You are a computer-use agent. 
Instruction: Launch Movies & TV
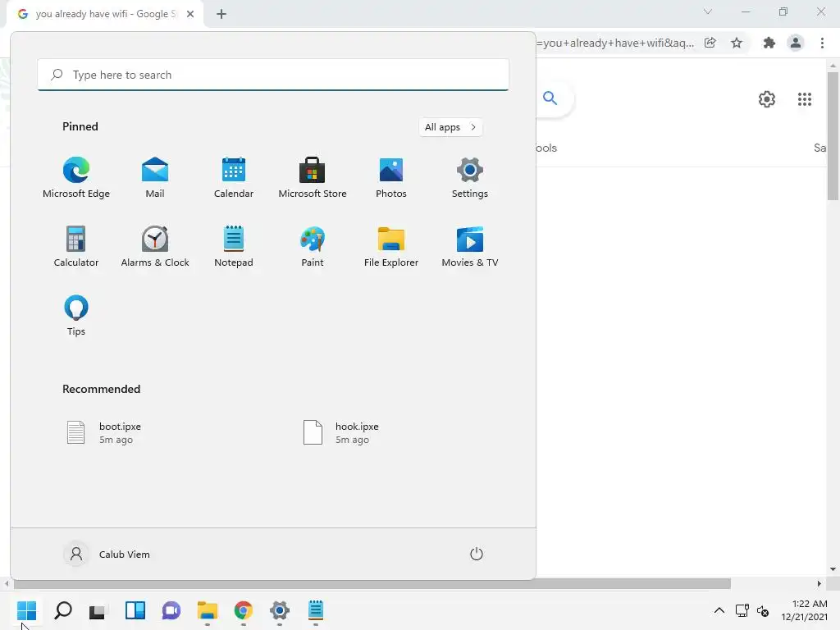tap(470, 246)
